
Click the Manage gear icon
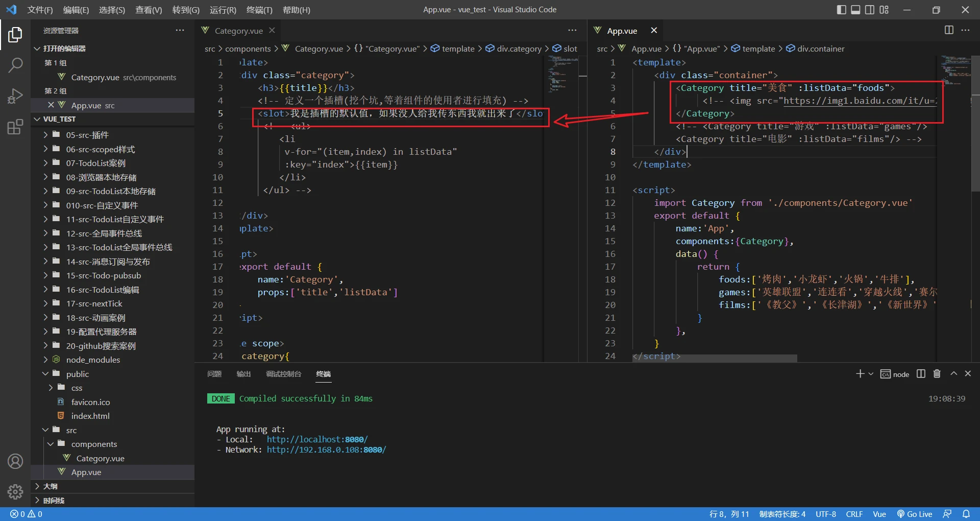click(15, 491)
